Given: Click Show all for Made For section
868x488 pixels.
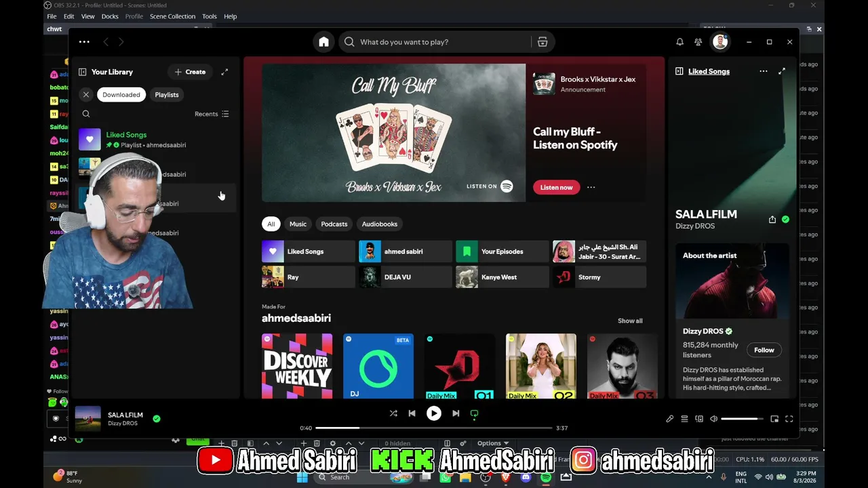Looking at the screenshot, I should (630, 321).
